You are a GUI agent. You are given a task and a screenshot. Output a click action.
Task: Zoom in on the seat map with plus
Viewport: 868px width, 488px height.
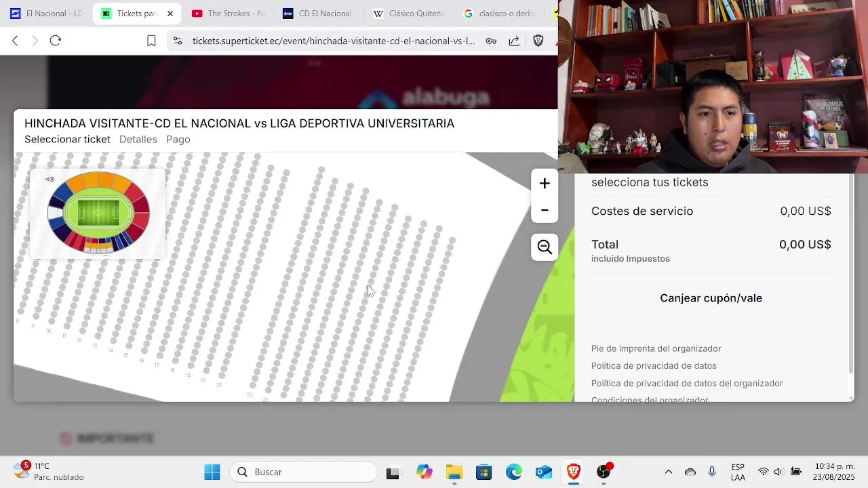545,184
